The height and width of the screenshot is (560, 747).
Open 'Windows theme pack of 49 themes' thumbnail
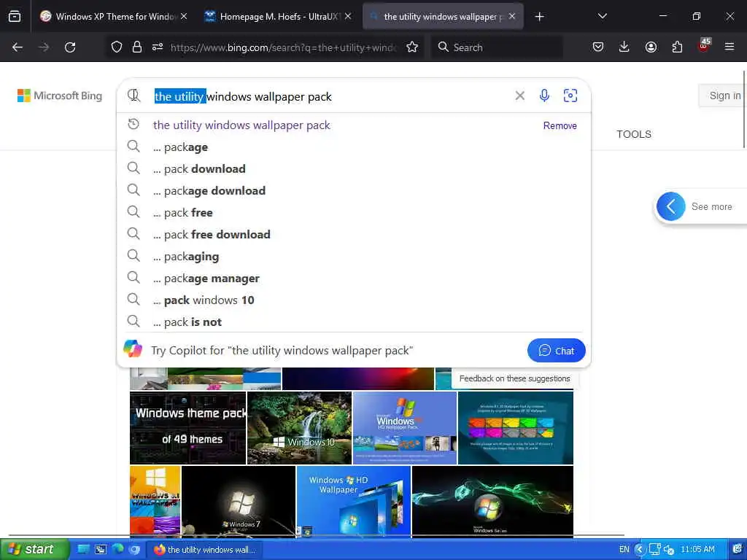[188, 428]
